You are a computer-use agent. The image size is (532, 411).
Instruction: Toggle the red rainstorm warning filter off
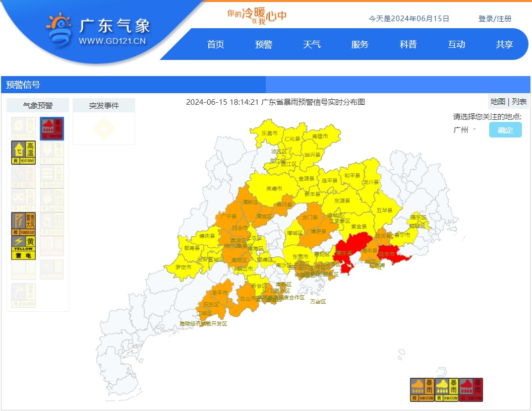[x=52, y=128]
